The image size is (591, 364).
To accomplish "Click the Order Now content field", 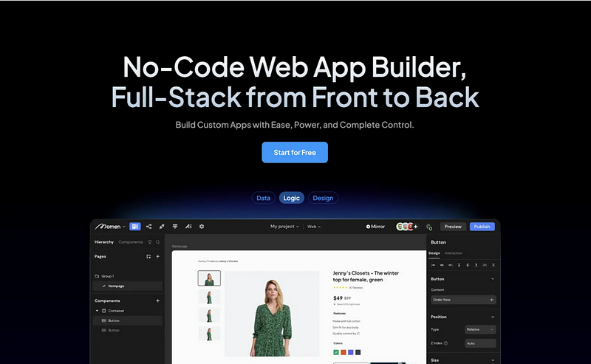I will [463, 300].
